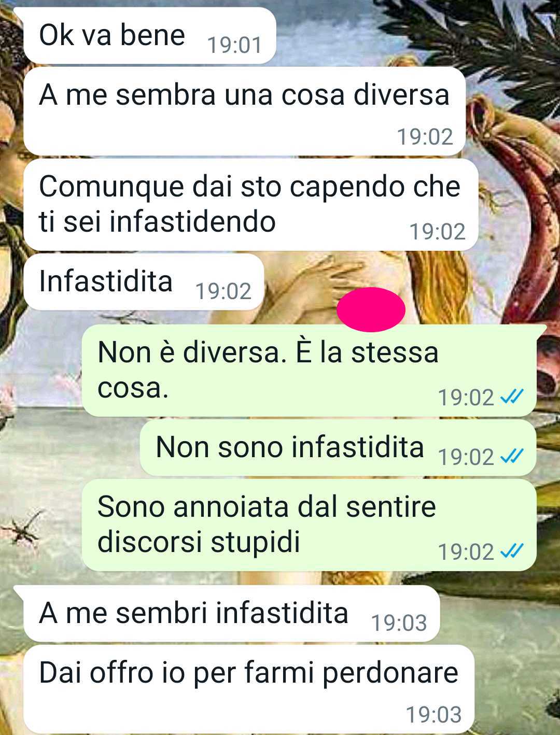Image resolution: width=560 pixels, height=735 pixels.
Task: Select the "Ok va bene" message bubble
Action: [149, 36]
